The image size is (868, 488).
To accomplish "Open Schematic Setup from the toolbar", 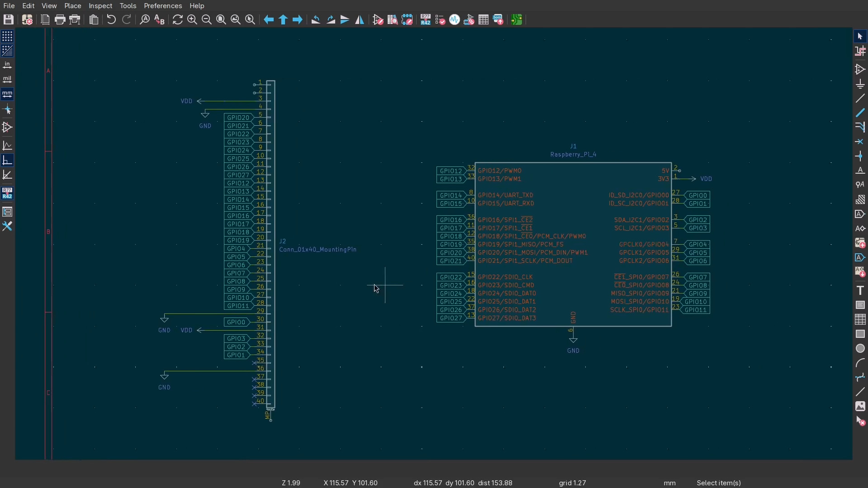I will click(27, 20).
